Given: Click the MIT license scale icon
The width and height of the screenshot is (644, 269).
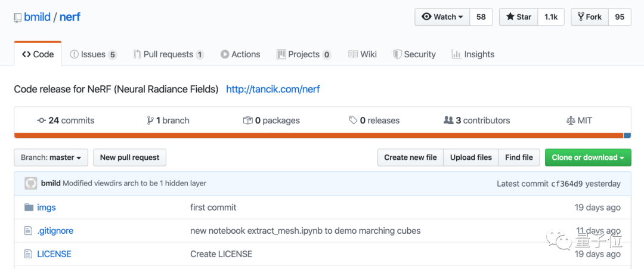Looking at the screenshot, I should pos(570,120).
